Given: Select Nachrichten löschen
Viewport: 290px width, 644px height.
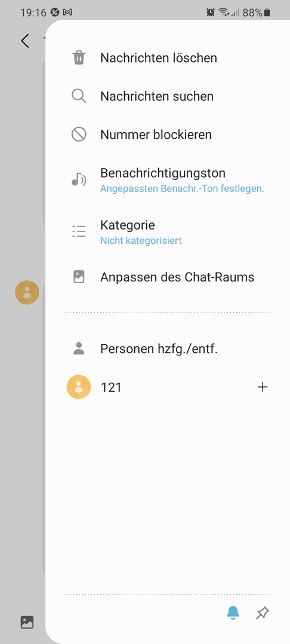Looking at the screenshot, I should (166, 58).
